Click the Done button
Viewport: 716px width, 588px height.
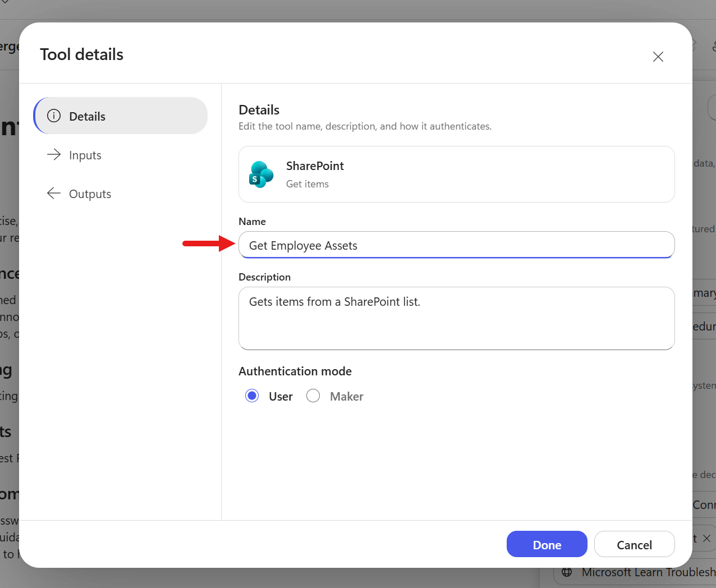point(547,544)
